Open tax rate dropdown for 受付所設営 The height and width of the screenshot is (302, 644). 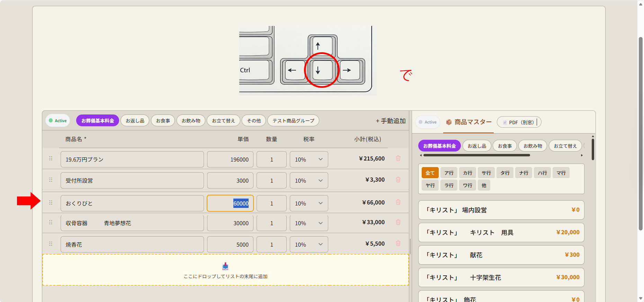click(x=309, y=181)
